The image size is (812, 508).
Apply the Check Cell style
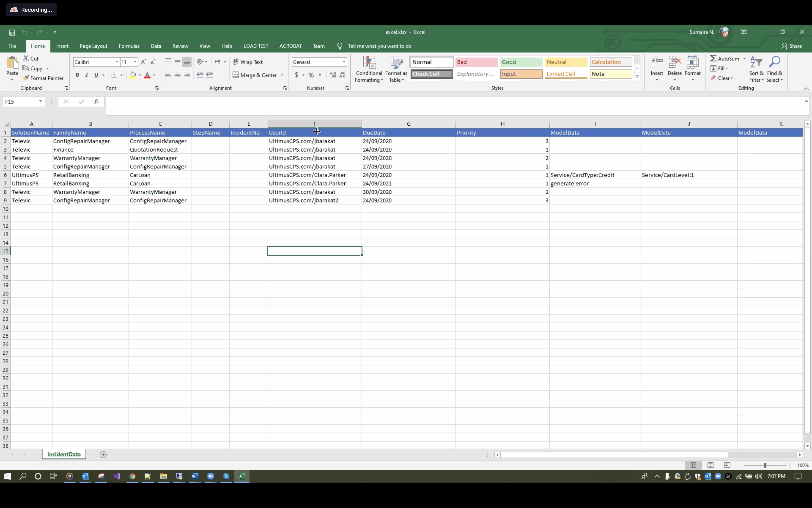(432, 74)
